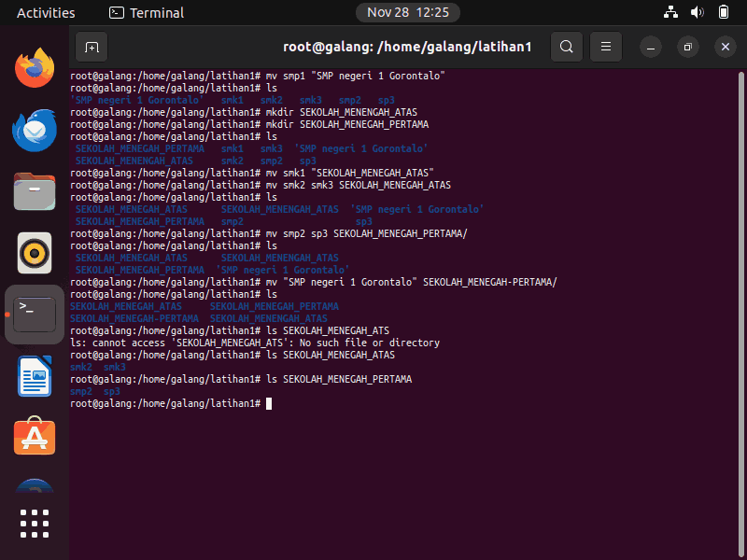The width and height of the screenshot is (747, 560).
Task: Click the network status icon
Action: click(x=670, y=12)
